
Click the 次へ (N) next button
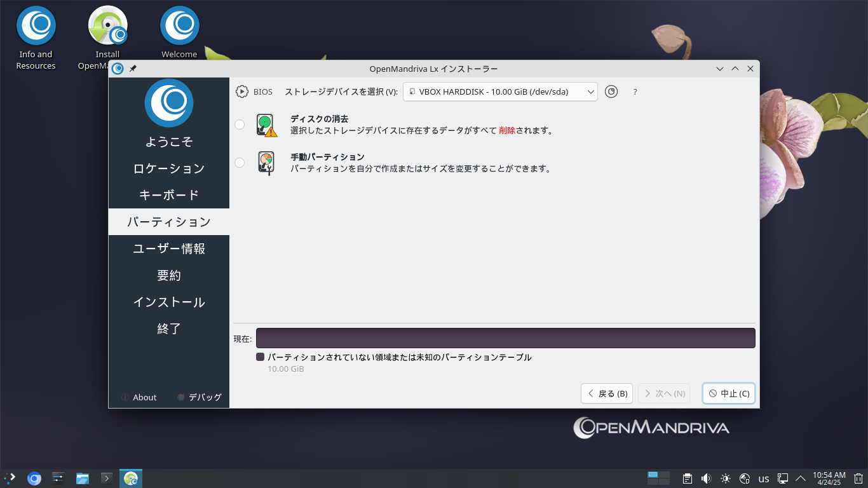tap(664, 393)
